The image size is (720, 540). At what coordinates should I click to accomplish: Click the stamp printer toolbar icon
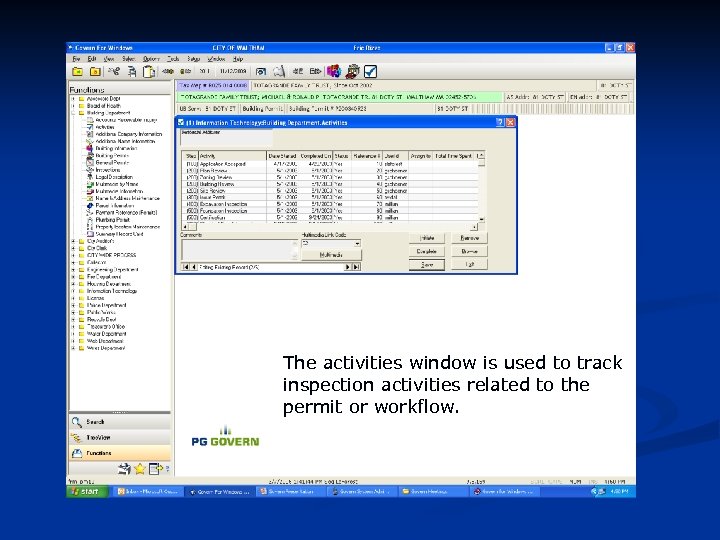352,72
